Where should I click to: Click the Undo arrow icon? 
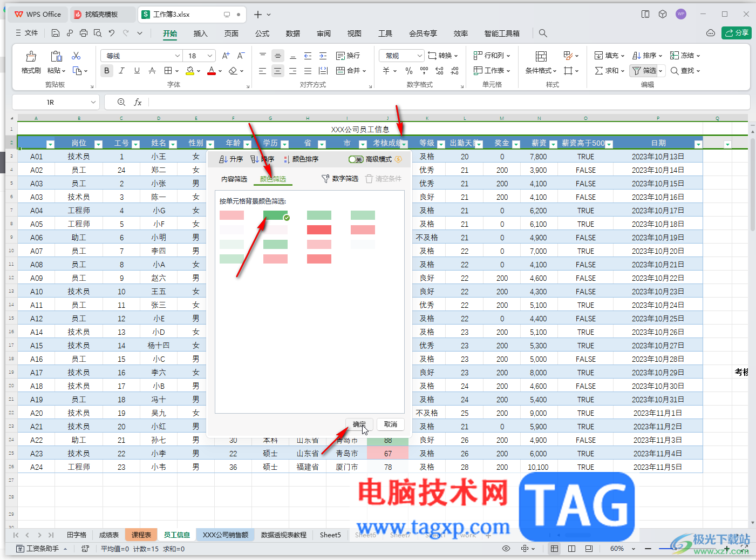pyautogui.click(x=112, y=33)
